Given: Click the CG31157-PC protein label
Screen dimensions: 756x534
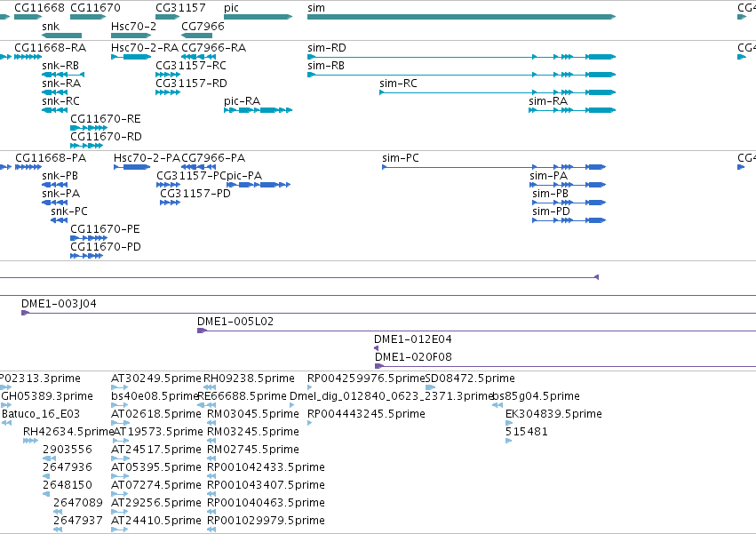Looking at the screenshot, I should (x=191, y=176).
